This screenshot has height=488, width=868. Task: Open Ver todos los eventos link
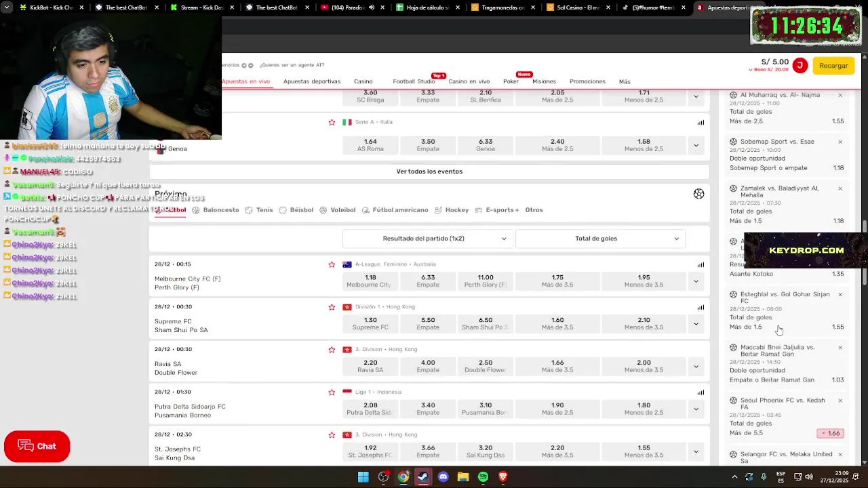coord(429,171)
